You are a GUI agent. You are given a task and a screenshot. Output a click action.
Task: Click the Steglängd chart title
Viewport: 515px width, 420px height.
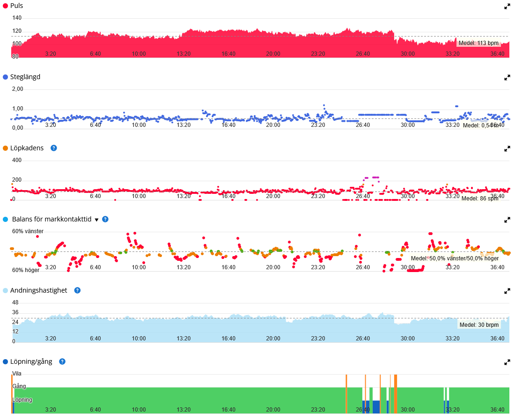click(25, 77)
